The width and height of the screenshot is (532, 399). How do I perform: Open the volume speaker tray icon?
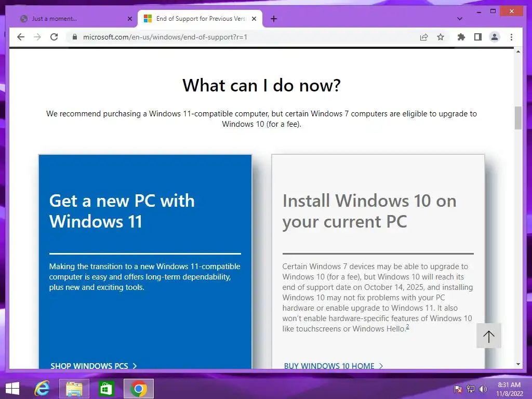click(483, 389)
